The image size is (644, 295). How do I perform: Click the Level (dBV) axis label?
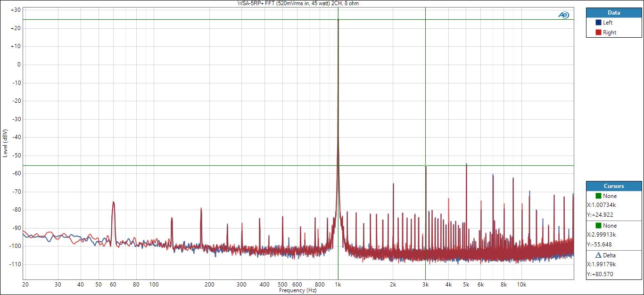pyautogui.click(x=5, y=143)
